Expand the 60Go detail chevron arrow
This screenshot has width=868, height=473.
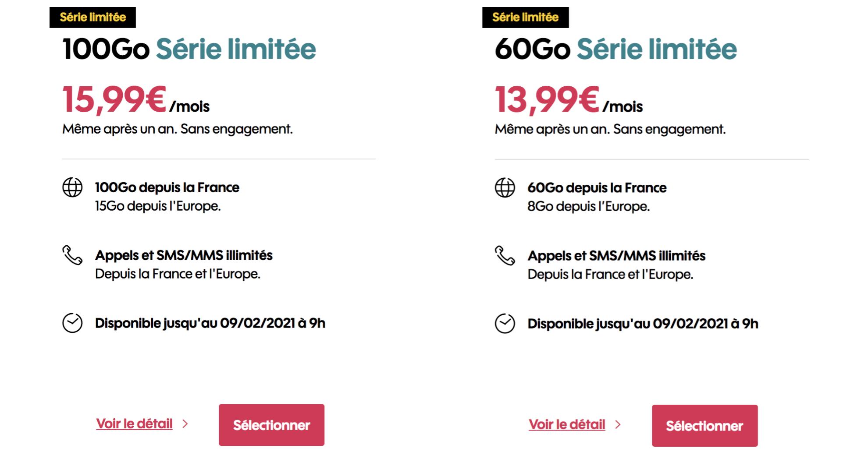coord(618,424)
